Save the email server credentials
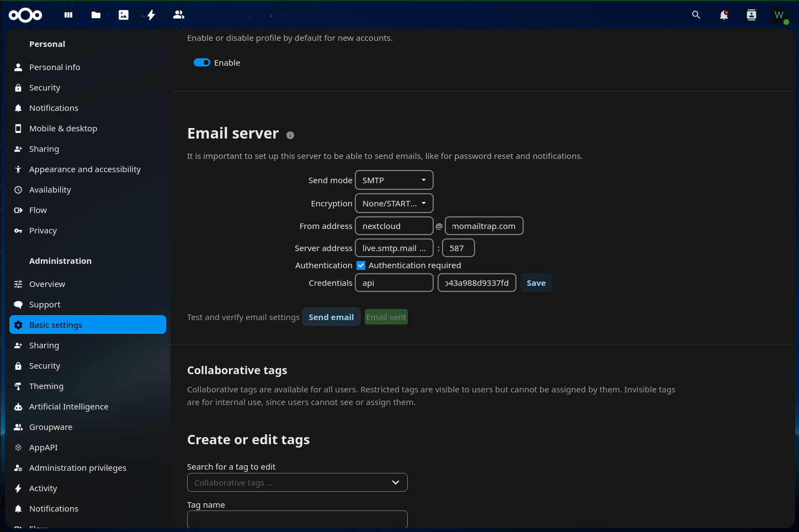Screen dimensions: 799x532 pos(536,283)
